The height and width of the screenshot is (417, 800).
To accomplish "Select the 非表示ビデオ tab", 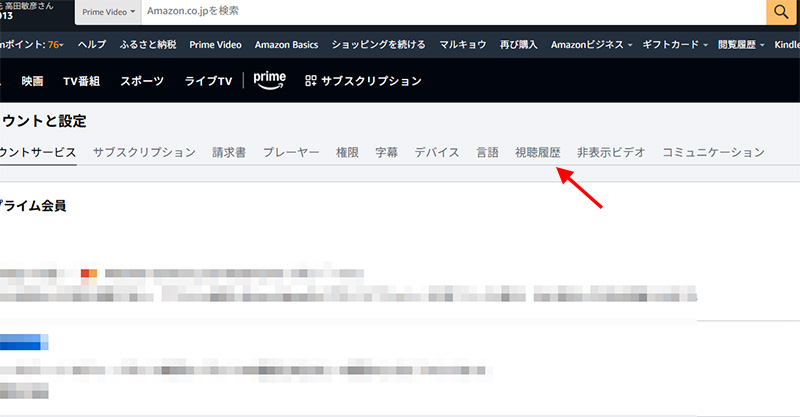I will click(611, 153).
